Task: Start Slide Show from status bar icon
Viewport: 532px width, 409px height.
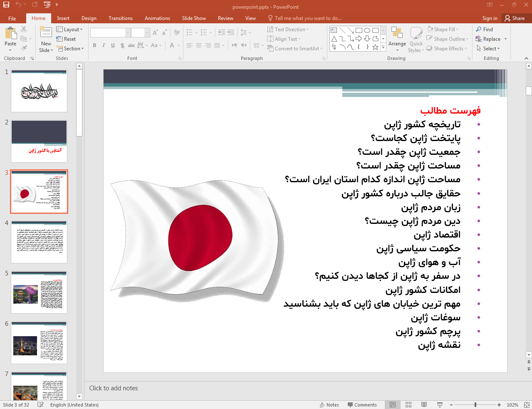Action: tap(440, 405)
